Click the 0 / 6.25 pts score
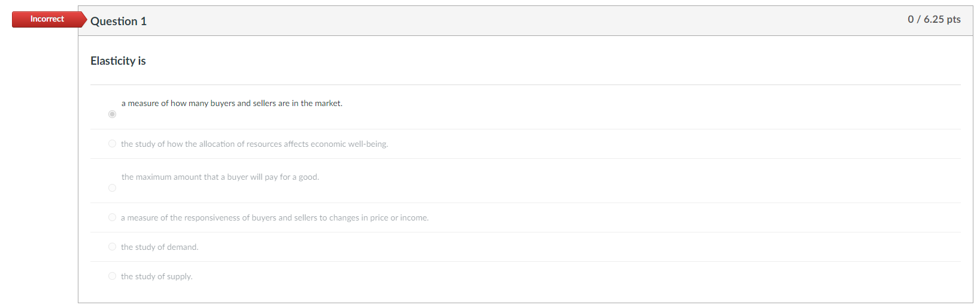This screenshot has width=980, height=308. click(x=934, y=19)
